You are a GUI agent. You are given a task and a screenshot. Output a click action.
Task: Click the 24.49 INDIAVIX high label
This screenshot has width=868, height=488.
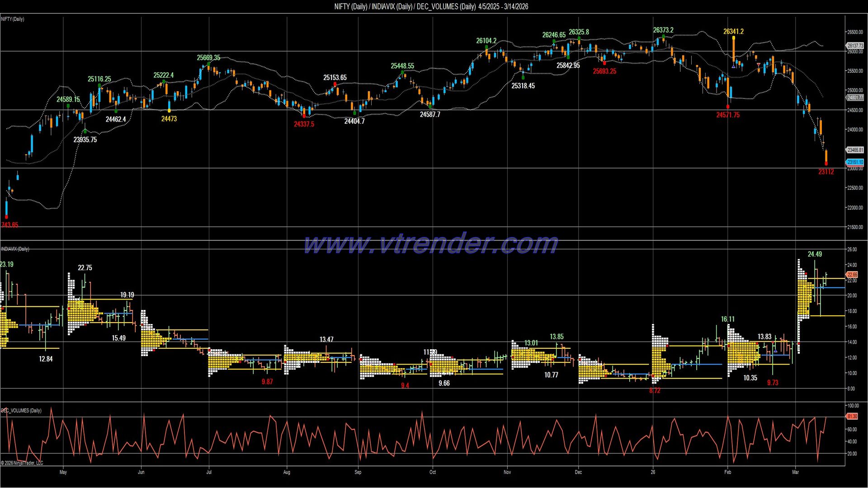815,254
